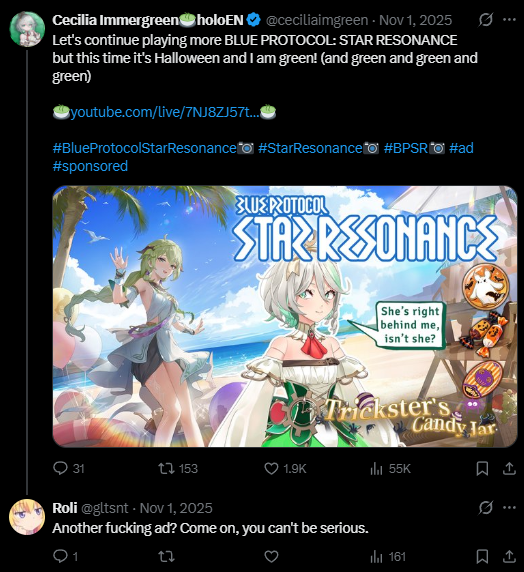Open the #sponsored hashtag
The image size is (524, 572).
[x=90, y=166]
